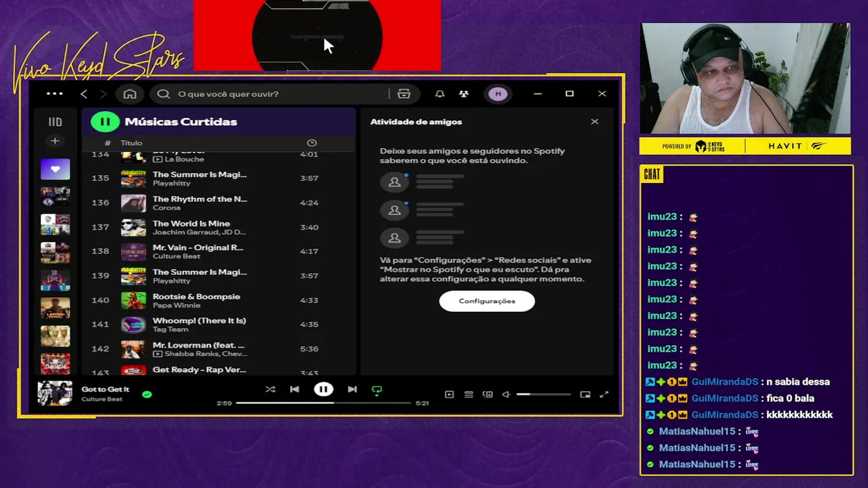Go back with the left arrow
The image size is (868, 488).
84,94
